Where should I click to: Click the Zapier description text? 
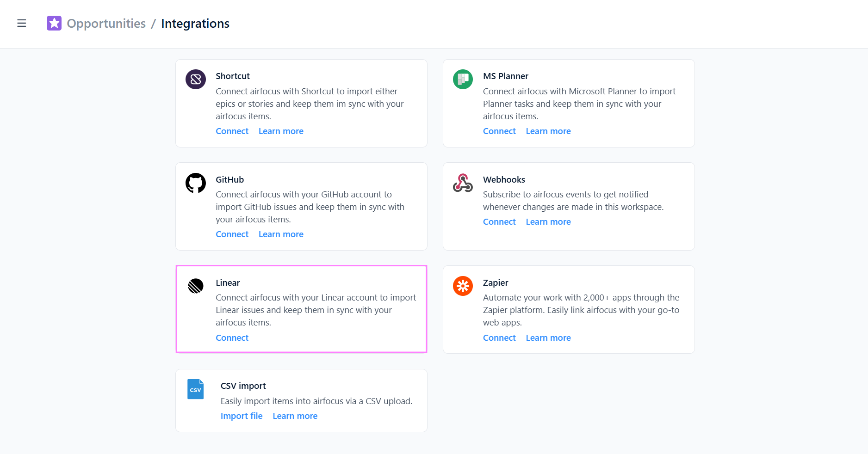[x=581, y=310]
